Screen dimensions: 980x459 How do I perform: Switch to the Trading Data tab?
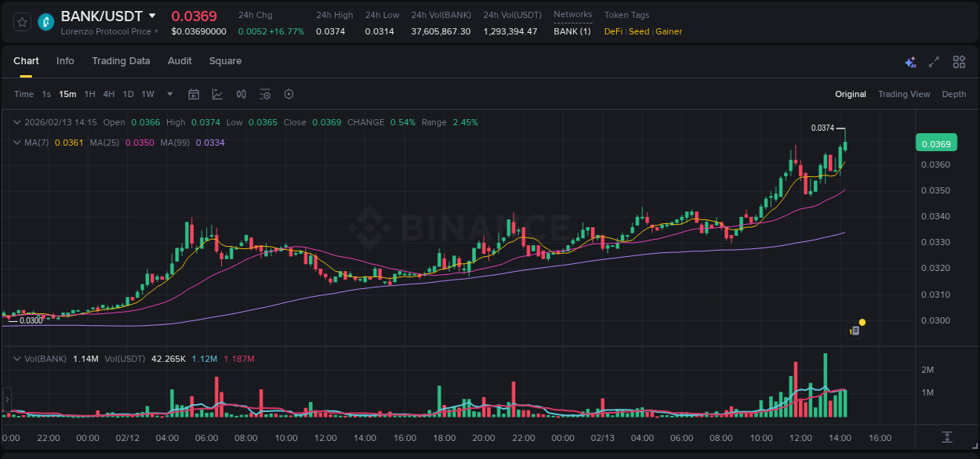pos(121,60)
